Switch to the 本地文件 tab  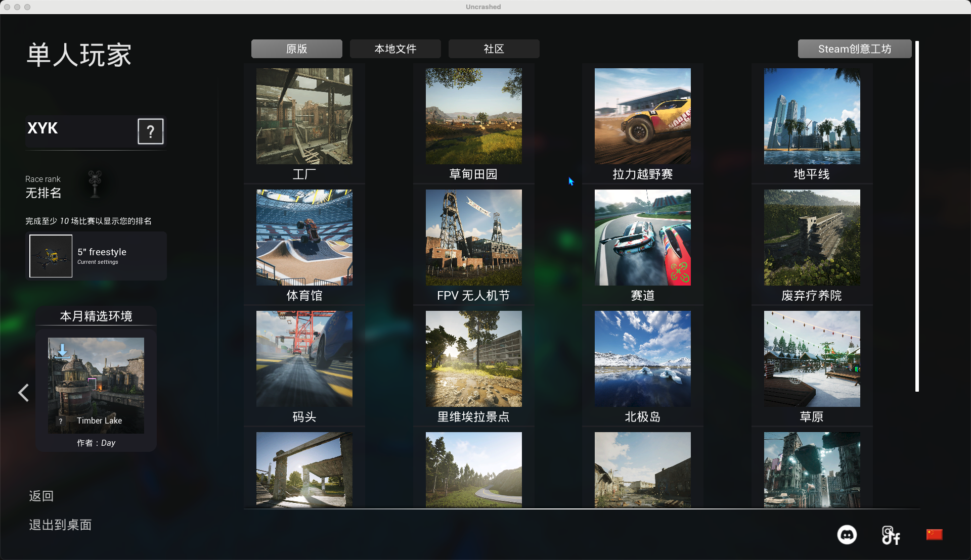(x=395, y=49)
